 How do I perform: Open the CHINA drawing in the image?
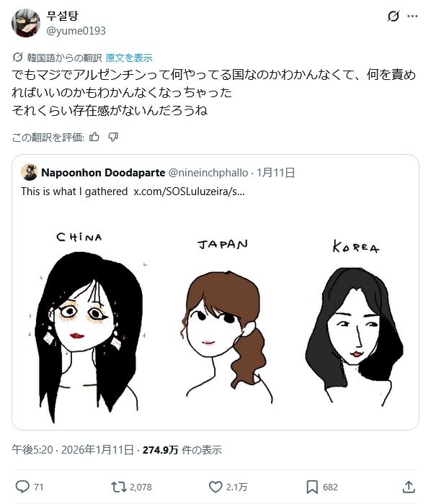click(89, 325)
